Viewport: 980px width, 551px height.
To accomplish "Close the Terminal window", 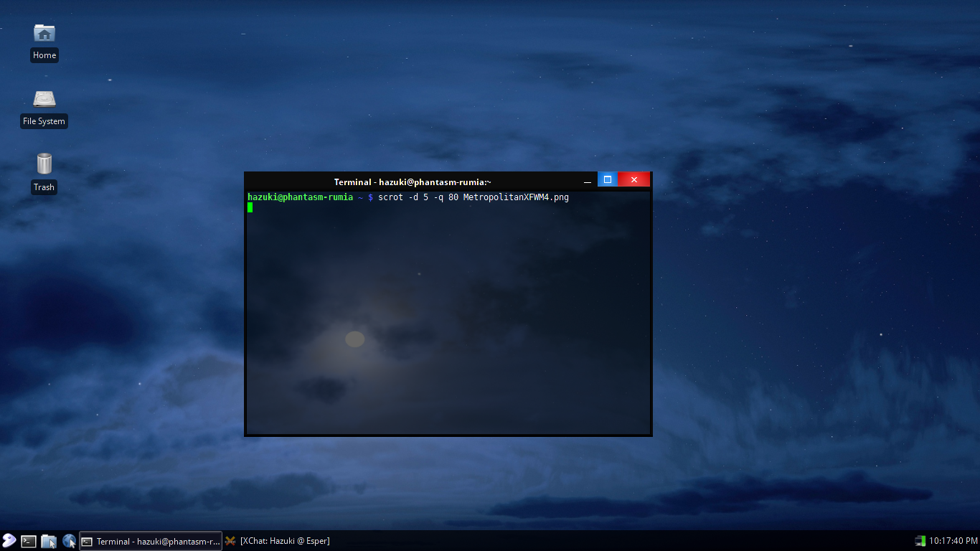I will [x=634, y=179].
